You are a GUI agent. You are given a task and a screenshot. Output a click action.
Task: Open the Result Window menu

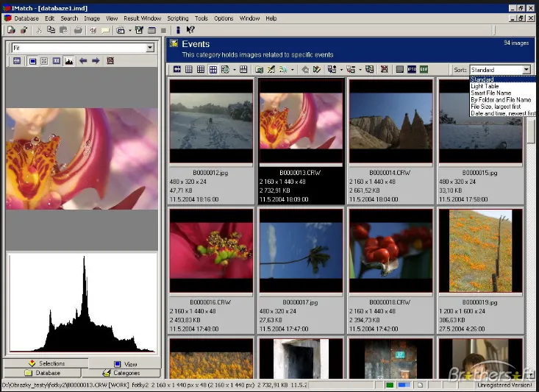click(x=143, y=18)
